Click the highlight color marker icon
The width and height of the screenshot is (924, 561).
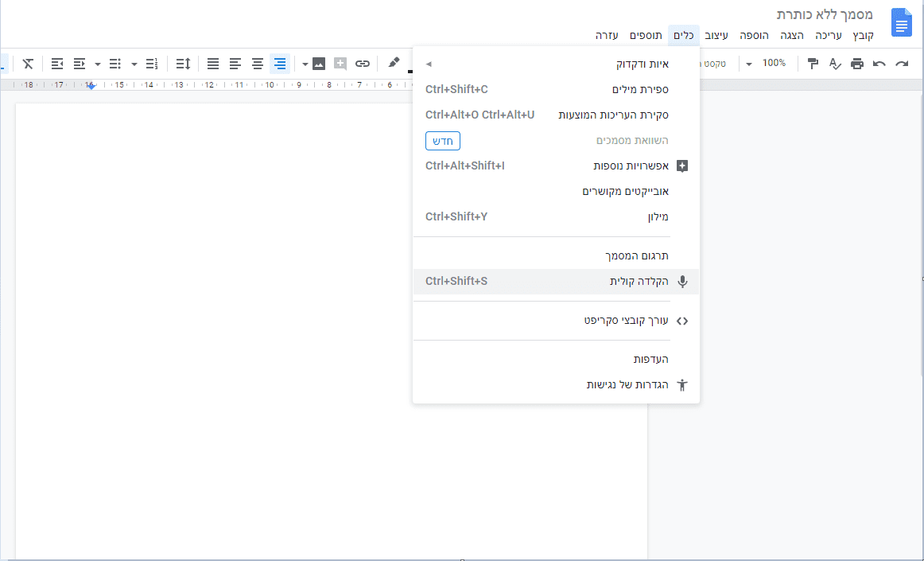394,63
